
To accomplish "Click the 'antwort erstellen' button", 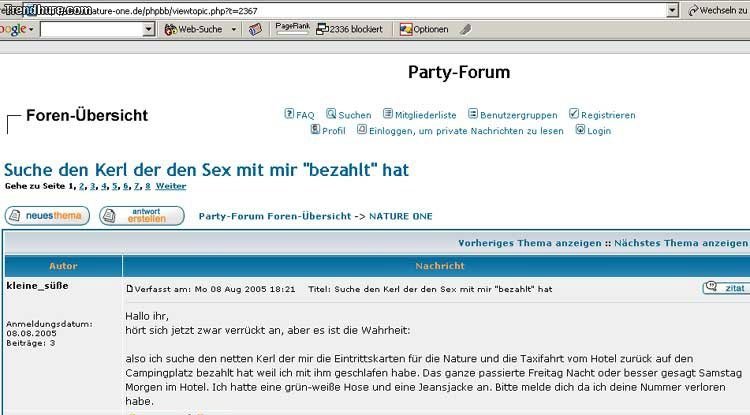I will pyautogui.click(x=141, y=216).
